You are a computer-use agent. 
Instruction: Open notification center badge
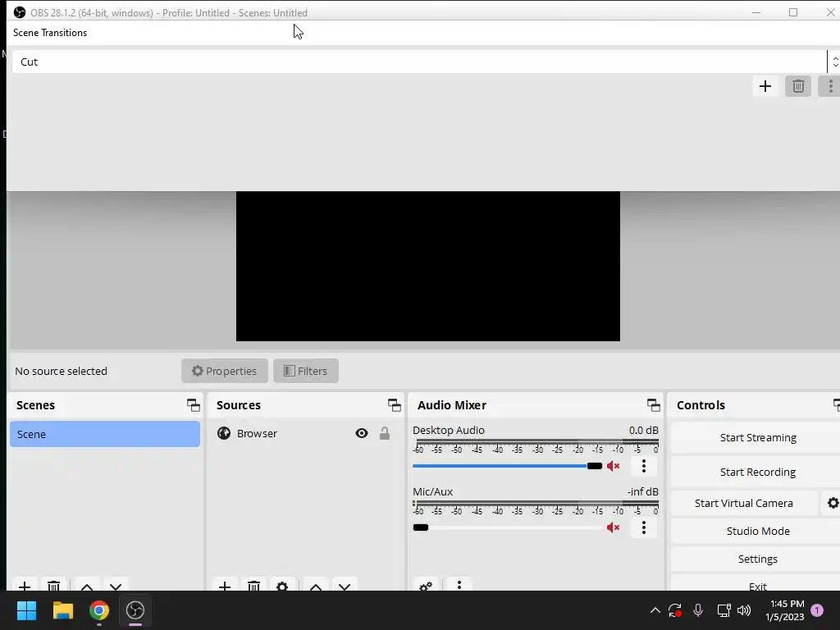817,610
